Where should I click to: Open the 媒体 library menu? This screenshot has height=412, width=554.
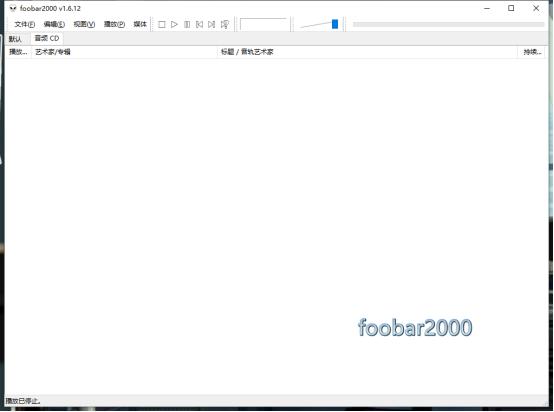pos(140,24)
